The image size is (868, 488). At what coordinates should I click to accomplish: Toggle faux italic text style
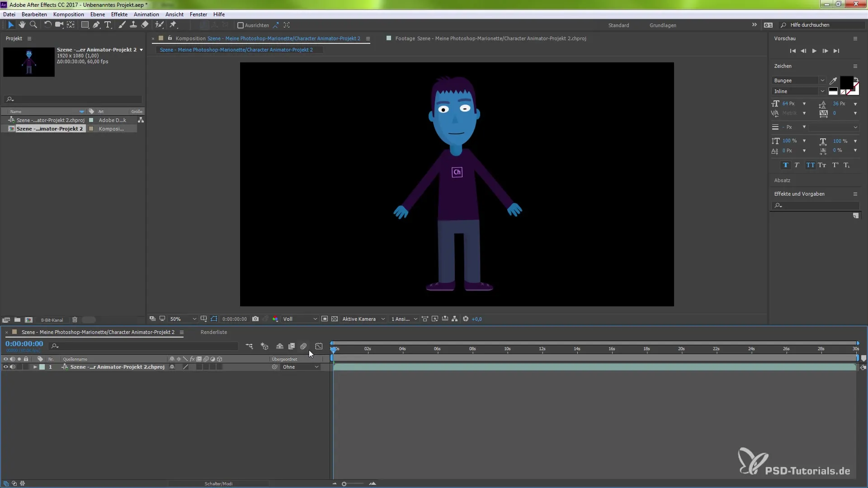point(797,165)
